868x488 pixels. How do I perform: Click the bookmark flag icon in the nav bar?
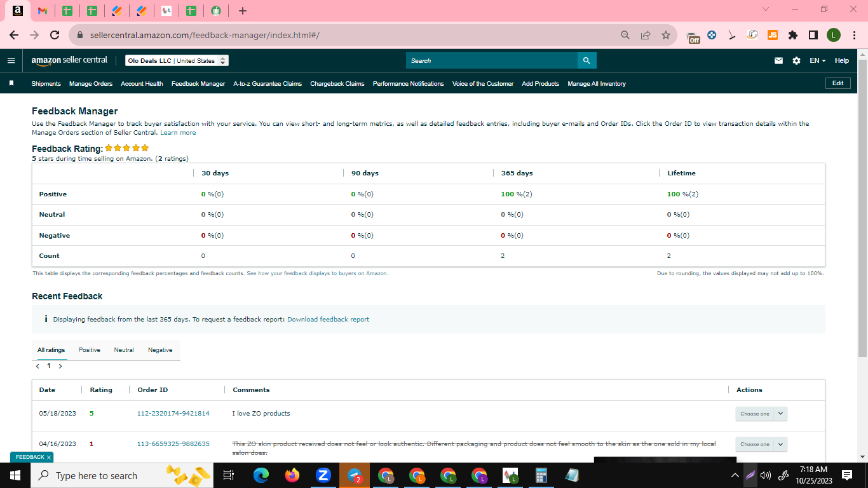(x=11, y=83)
